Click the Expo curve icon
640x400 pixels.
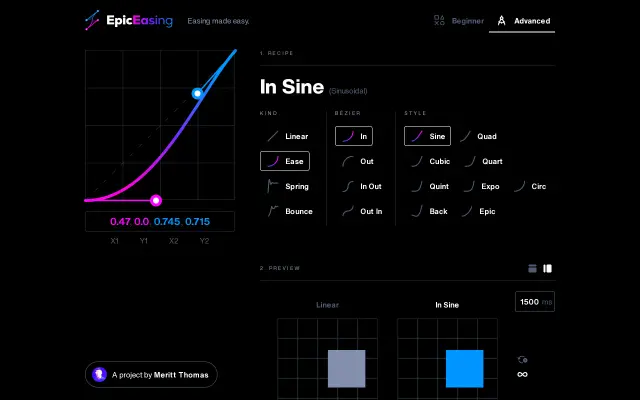coord(470,187)
